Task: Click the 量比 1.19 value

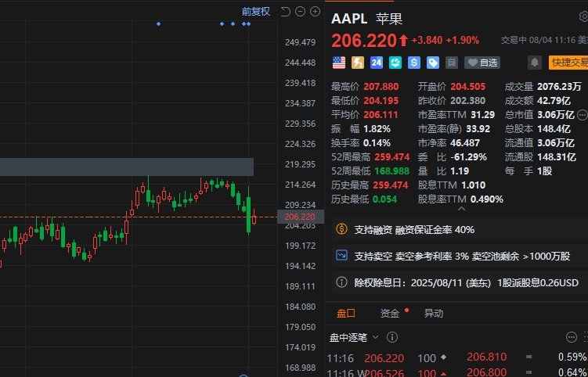Action: pyautogui.click(x=460, y=171)
